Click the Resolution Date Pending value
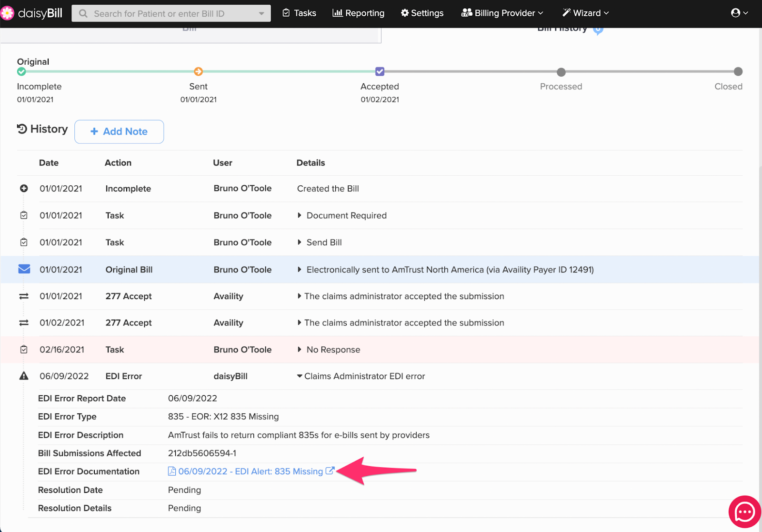 click(184, 490)
